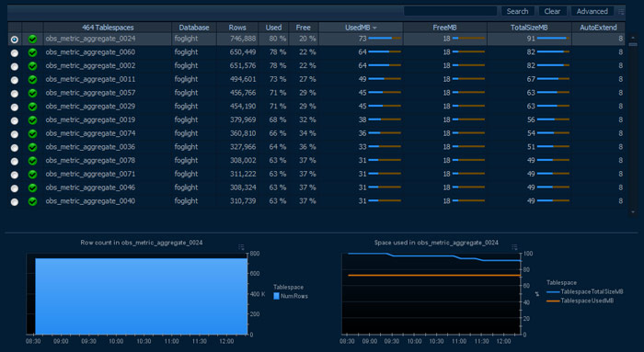Screen dimensions: 644x352
Task: Click green status check of obs_metric_aggregate_0024
Action: [32, 39]
